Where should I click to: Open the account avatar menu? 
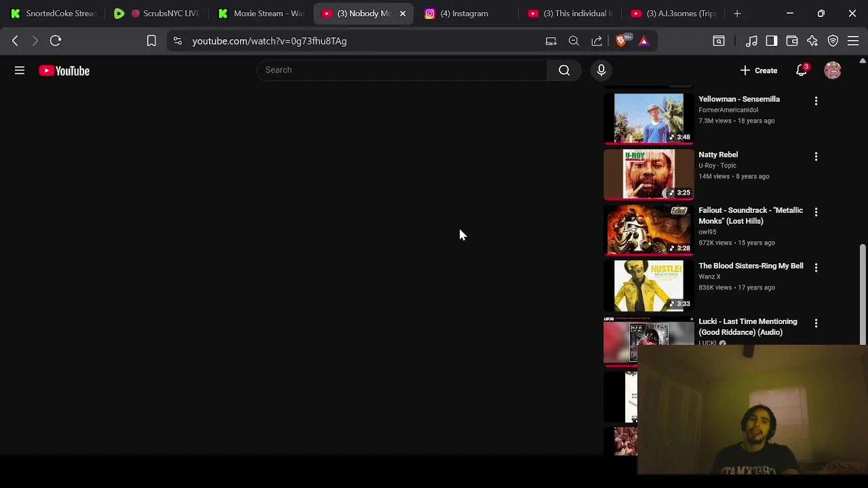coord(833,70)
